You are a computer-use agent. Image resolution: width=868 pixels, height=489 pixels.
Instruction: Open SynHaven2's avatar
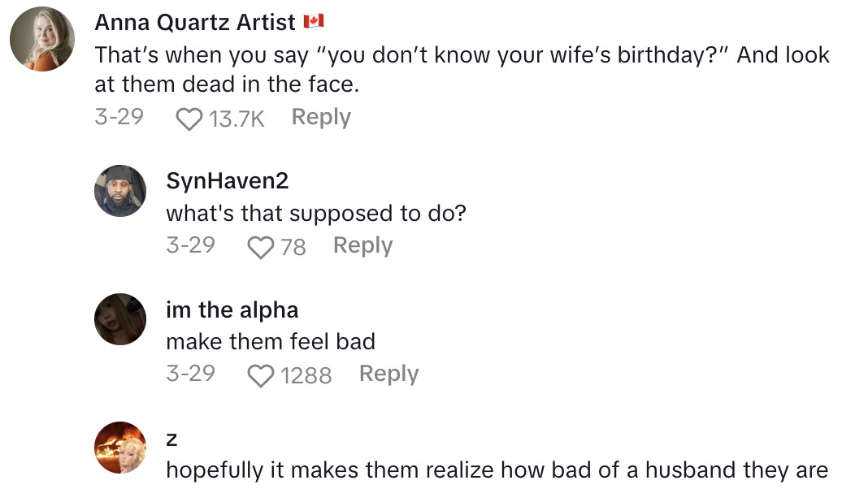pyautogui.click(x=120, y=191)
